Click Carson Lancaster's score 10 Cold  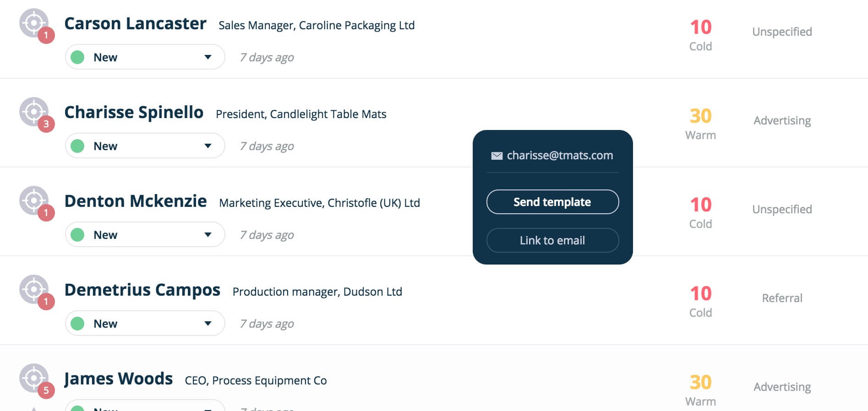click(x=700, y=35)
